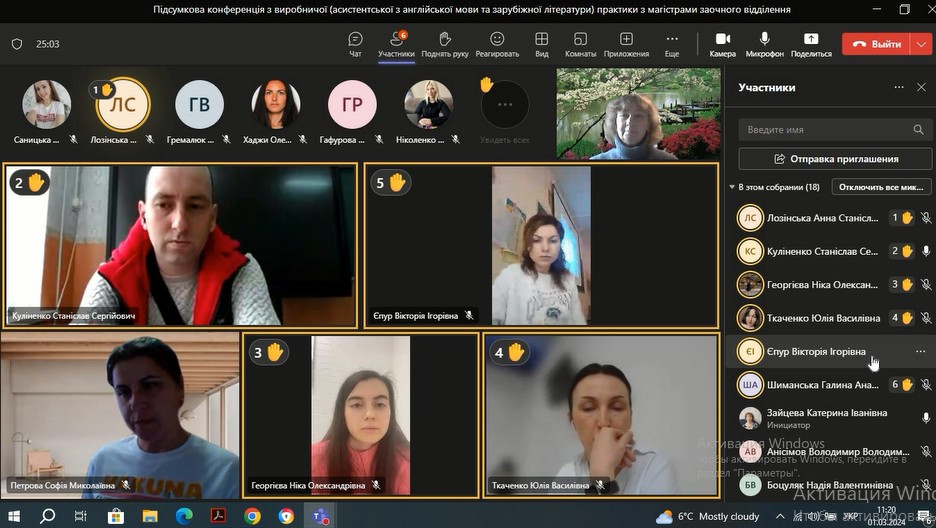This screenshot has width=936, height=528.
Task: Click mic icon beside Анісімов Володимир
Action: (x=926, y=452)
